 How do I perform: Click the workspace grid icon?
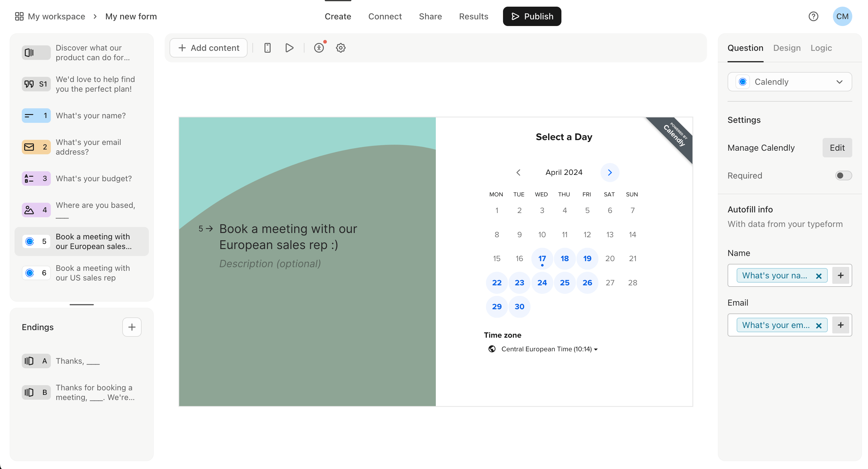19,16
